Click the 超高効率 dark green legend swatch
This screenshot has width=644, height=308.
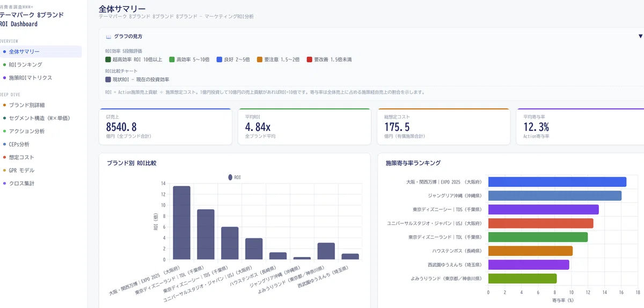[x=108, y=60]
